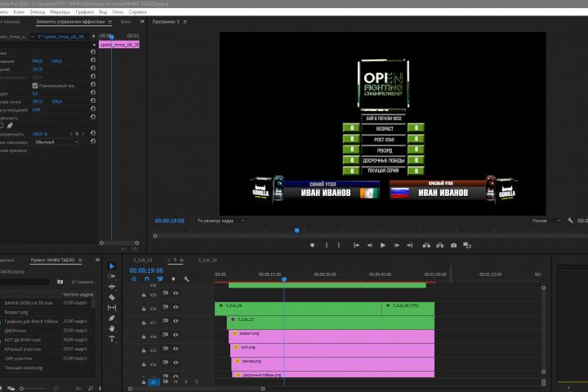Image resolution: width=588 pixels, height=392 pixels.
Task: Select the Razor tool
Action: click(x=112, y=297)
